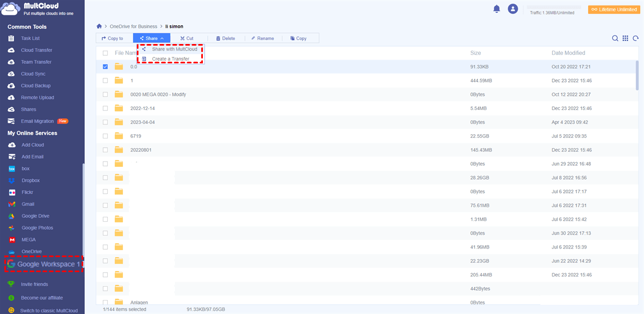Check the box for 0020 MEGA 0020 - Modify
This screenshot has width=644, height=314.
(x=105, y=94)
